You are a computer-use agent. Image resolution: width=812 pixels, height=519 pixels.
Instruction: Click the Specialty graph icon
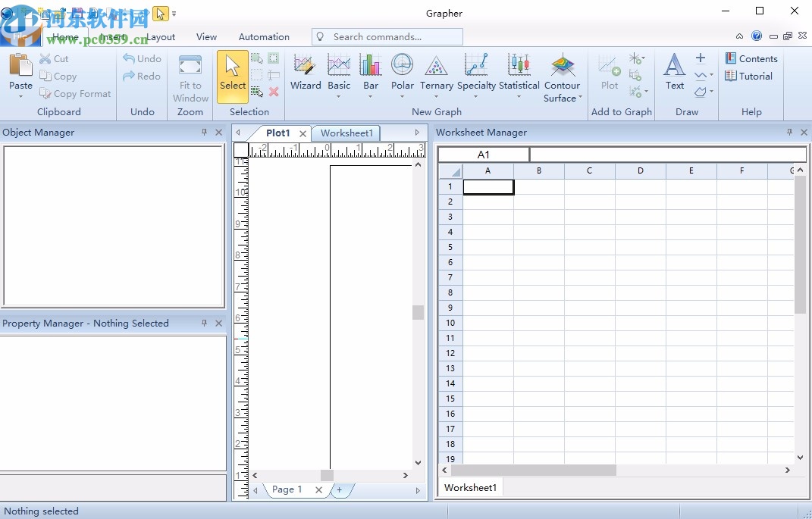click(476, 68)
